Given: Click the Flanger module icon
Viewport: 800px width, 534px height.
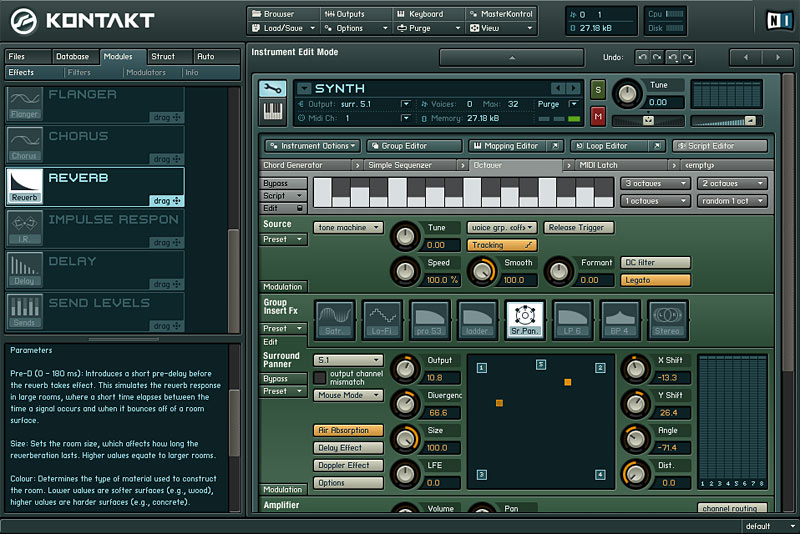Looking at the screenshot, I should 24,104.
